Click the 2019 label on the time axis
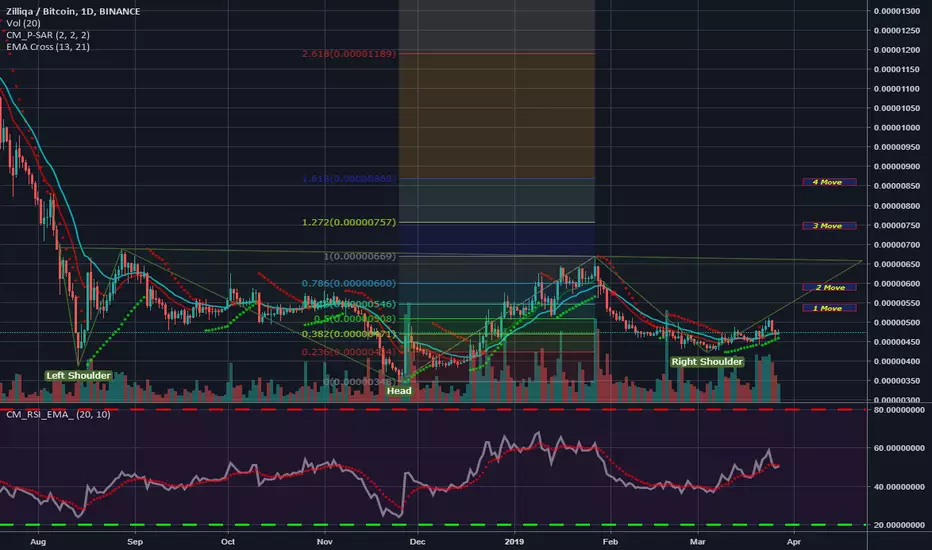This screenshot has width=932, height=550. [514, 542]
